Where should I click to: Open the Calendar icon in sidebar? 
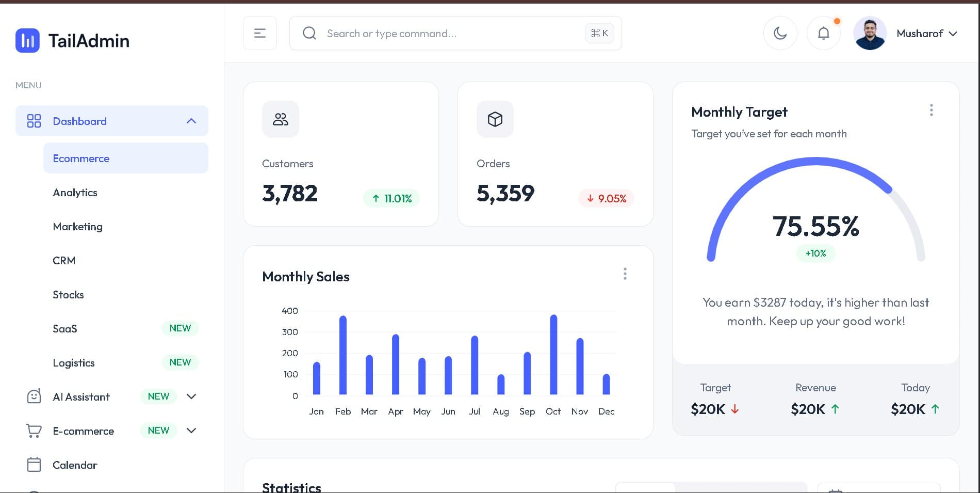pyautogui.click(x=34, y=464)
